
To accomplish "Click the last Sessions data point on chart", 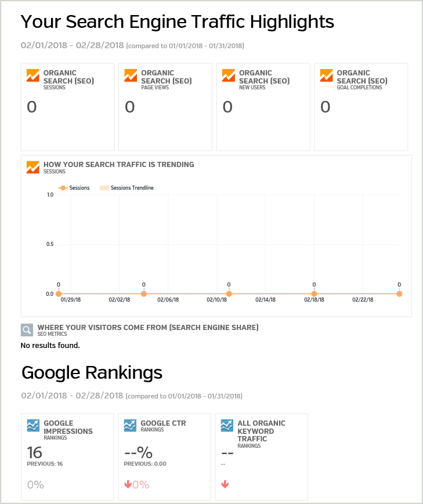I will point(399,294).
